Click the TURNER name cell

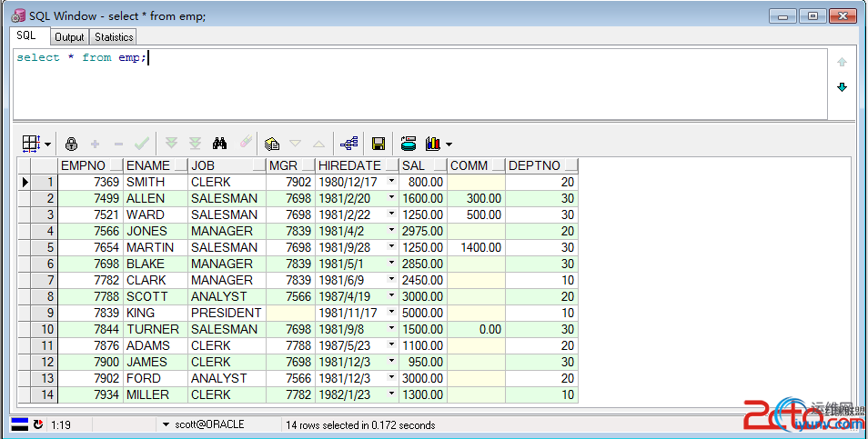156,329
